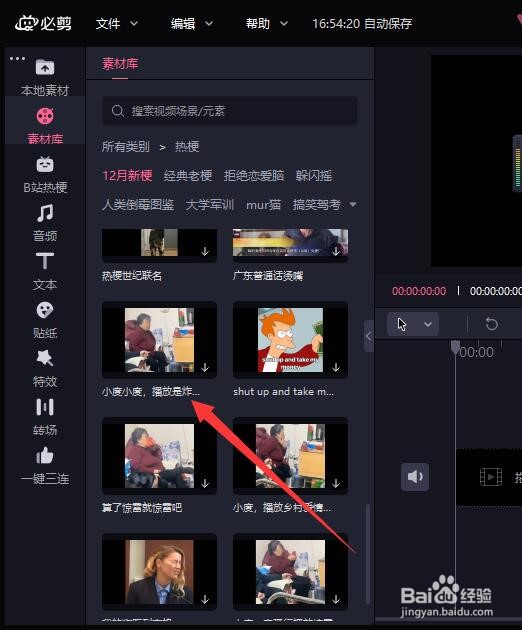Open the shut up and take thumbnail
522x630 pixels.
tap(290, 340)
